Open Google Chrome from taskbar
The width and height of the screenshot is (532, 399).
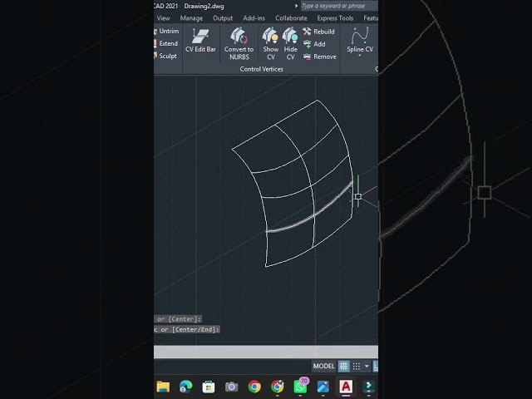254,387
